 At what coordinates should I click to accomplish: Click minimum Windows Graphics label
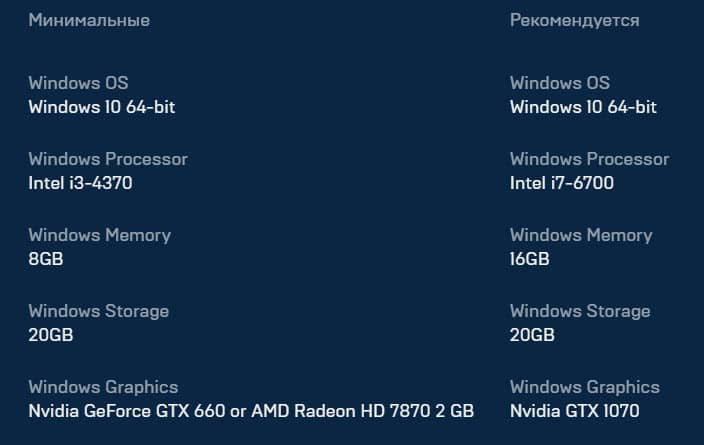(103, 388)
